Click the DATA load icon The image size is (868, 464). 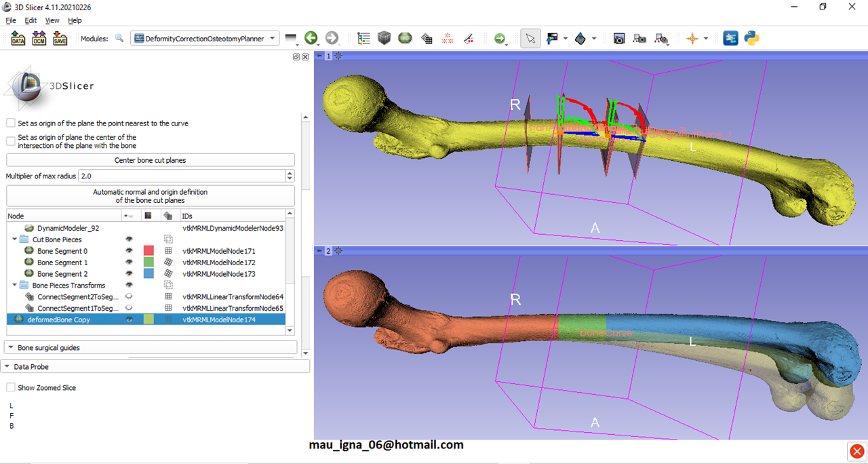coord(18,39)
